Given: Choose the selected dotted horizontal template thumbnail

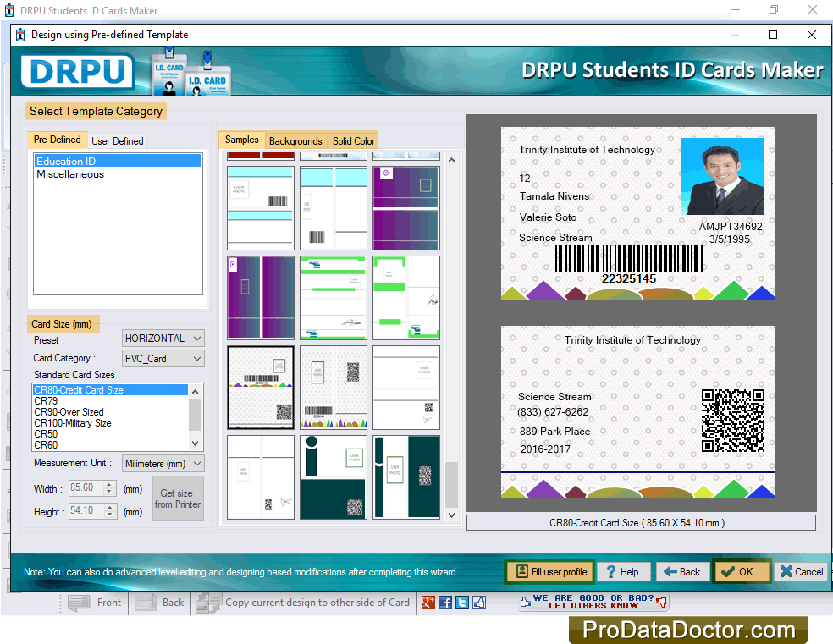Looking at the screenshot, I should click(261, 388).
